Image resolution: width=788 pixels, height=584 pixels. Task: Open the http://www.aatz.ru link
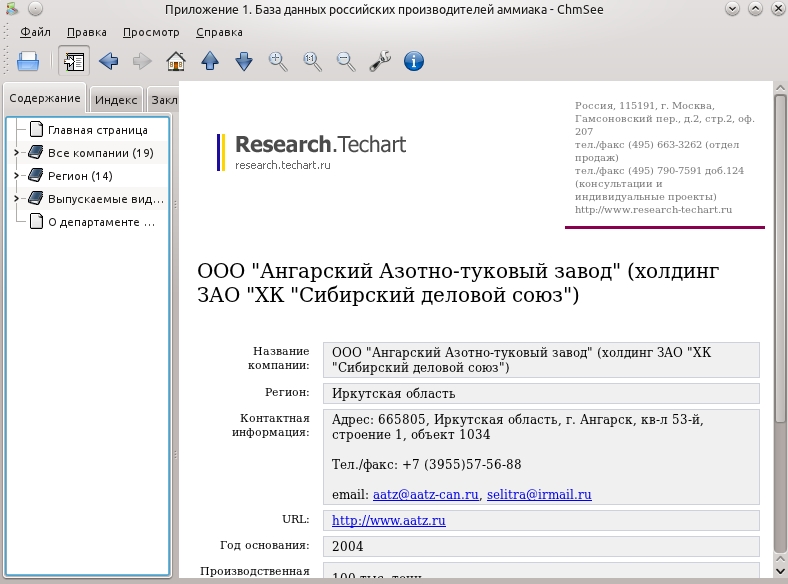pos(388,521)
